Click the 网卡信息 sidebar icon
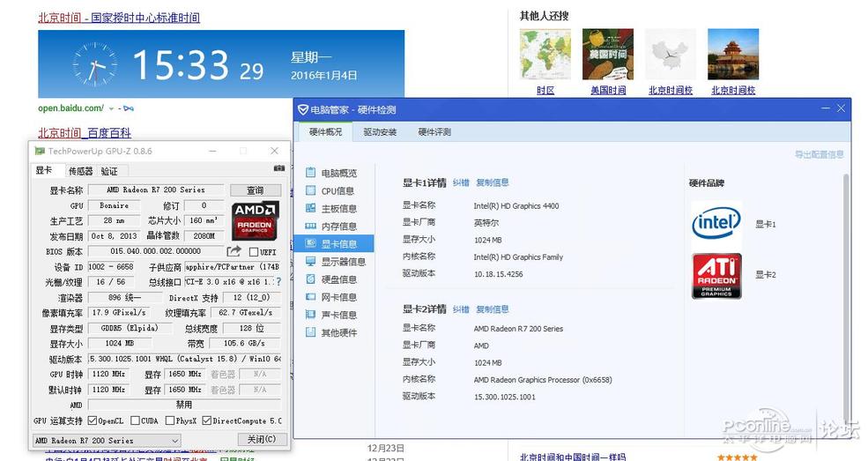Screen dimensions: 868x461 (x=310, y=297)
